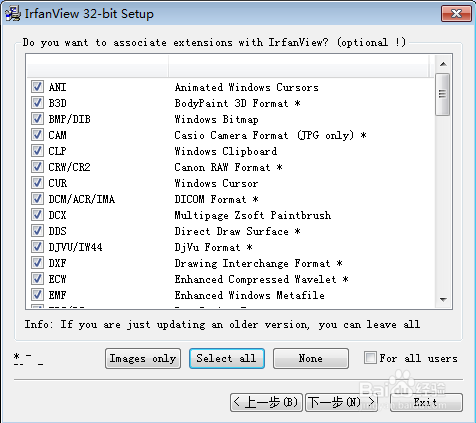This screenshot has height=423, width=476.
Task: Click the EMF extension label
Action: [57, 295]
